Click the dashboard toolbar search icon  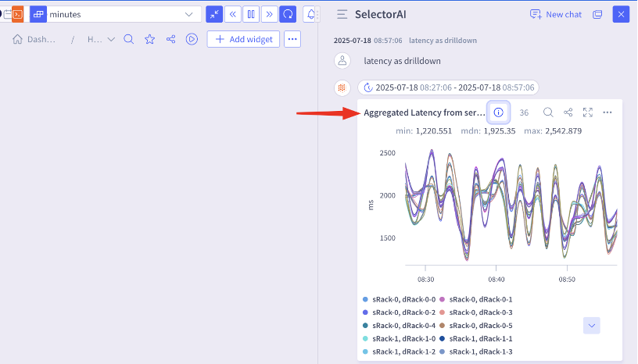coord(129,39)
